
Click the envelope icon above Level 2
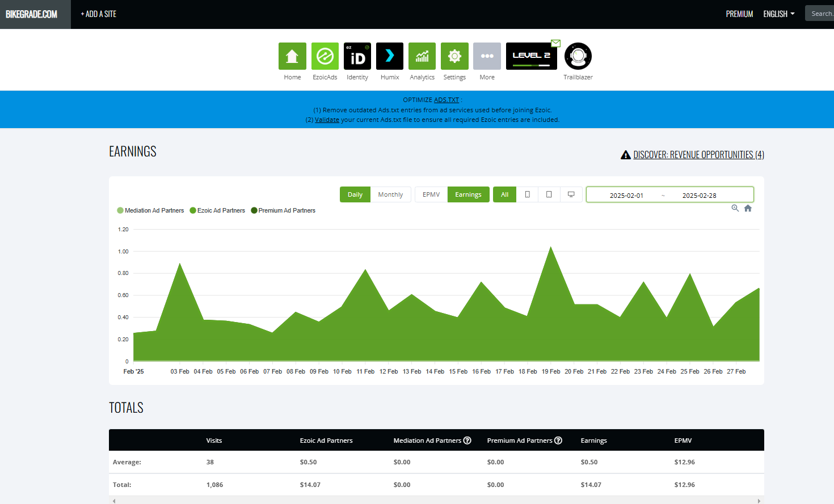[x=556, y=43]
